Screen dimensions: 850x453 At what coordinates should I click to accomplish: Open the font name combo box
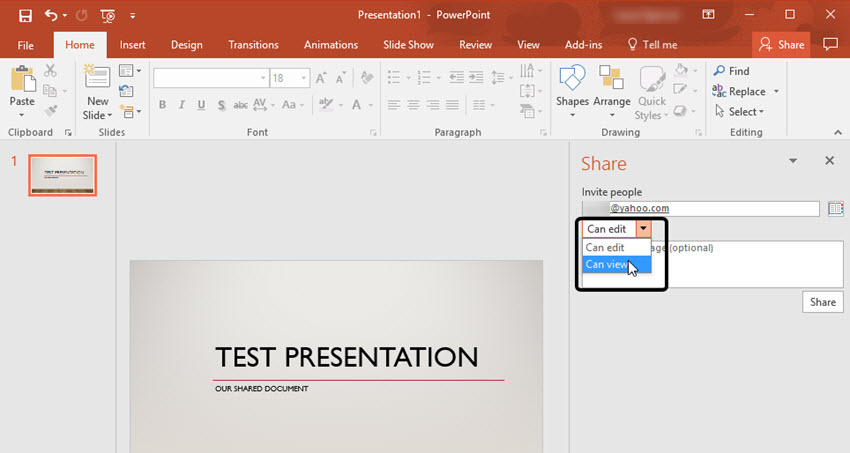pyautogui.click(x=211, y=78)
